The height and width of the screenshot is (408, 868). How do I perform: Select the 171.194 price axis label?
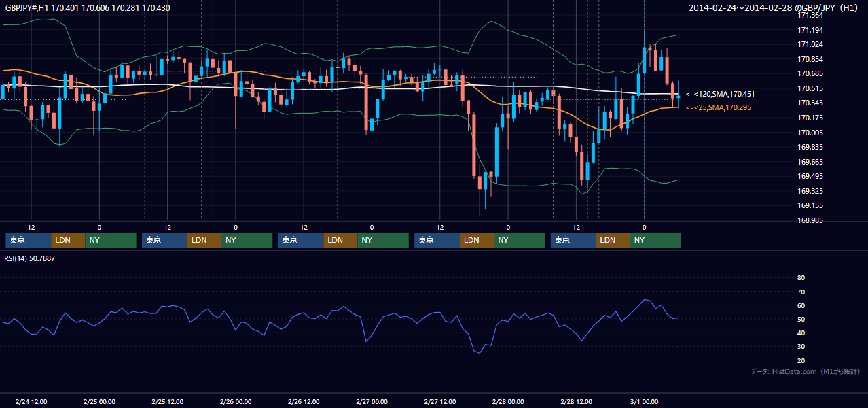[810, 30]
